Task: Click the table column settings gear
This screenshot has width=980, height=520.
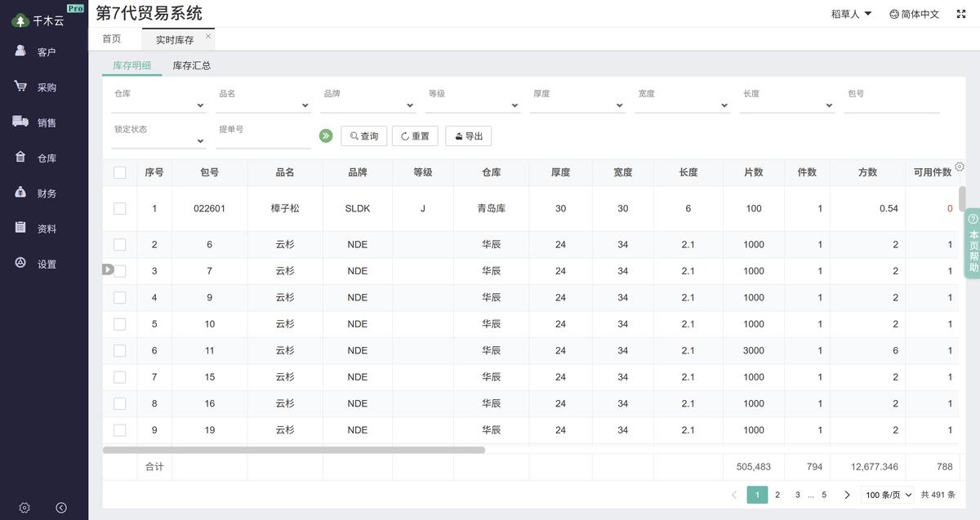Action: [960, 167]
